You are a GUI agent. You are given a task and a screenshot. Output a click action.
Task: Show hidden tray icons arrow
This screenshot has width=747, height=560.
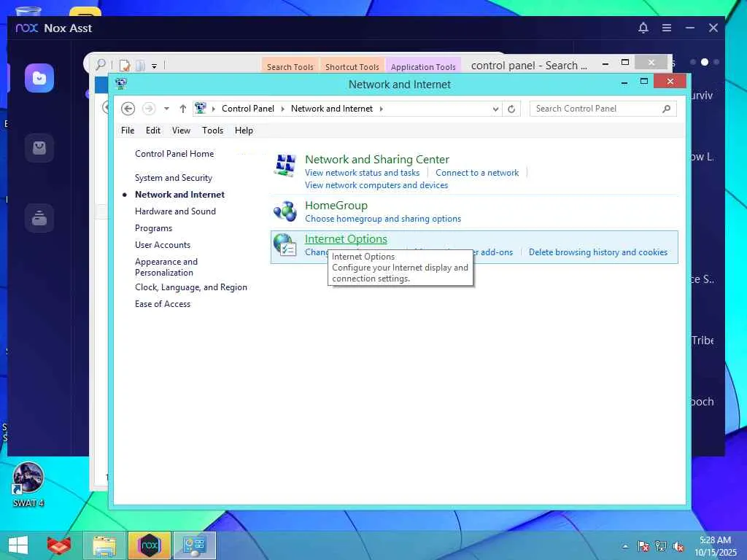(x=625, y=546)
